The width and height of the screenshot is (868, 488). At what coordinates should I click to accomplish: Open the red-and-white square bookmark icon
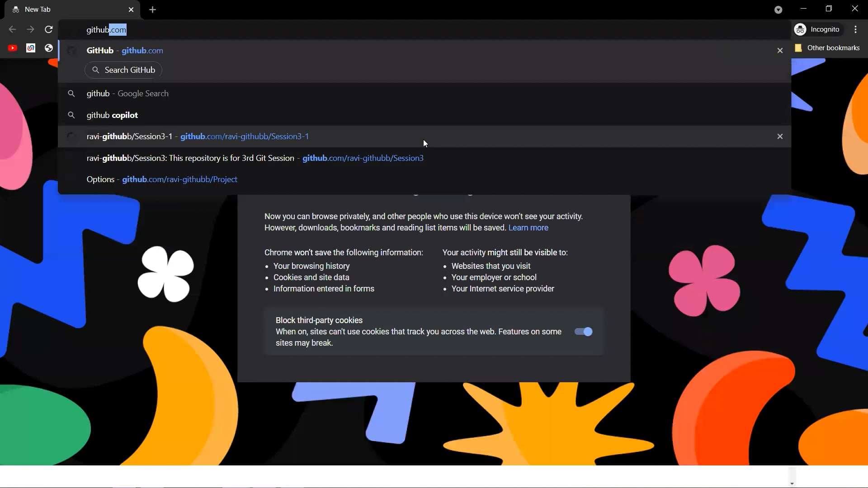[x=31, y=48]
